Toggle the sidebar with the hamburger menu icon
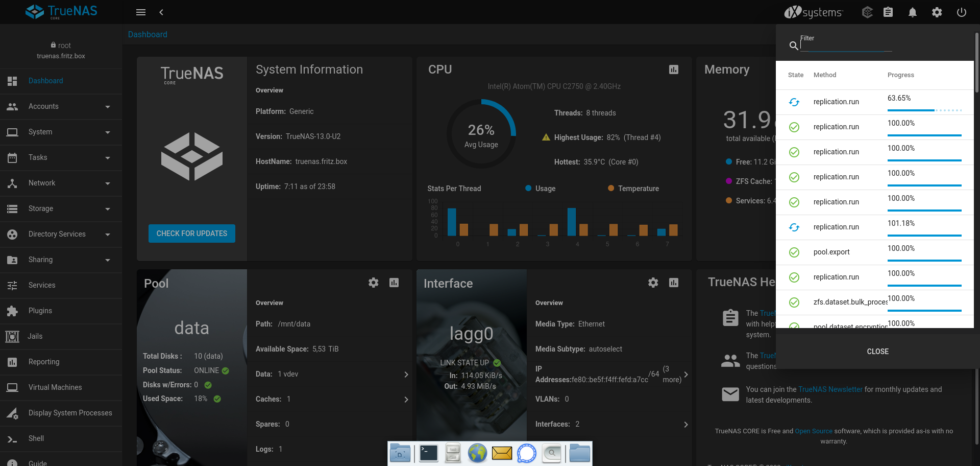 tap(141, 12)
